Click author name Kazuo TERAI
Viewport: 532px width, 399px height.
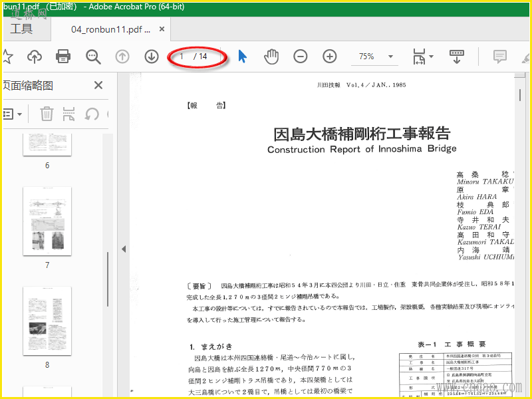pos(479,227)
